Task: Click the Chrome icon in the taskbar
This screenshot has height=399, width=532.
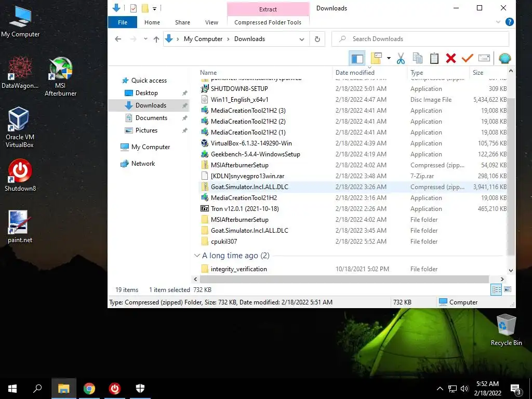Action: click(x=89, y=389)
